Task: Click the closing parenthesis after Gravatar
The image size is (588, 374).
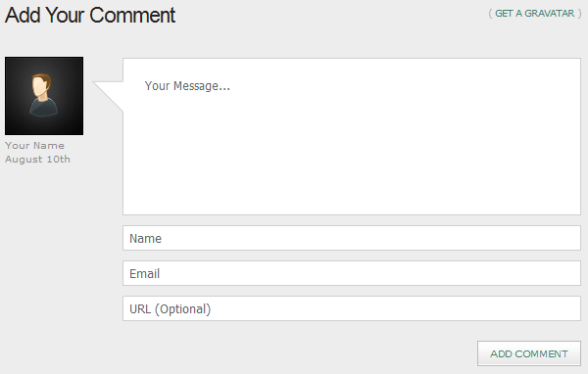Action: 579,14
